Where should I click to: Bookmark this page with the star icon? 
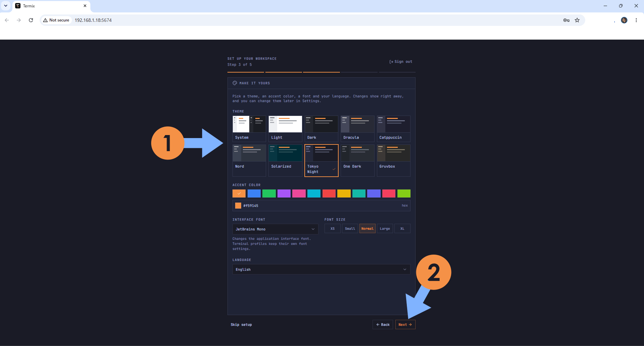pyautogui.click(x=577, y=20)
